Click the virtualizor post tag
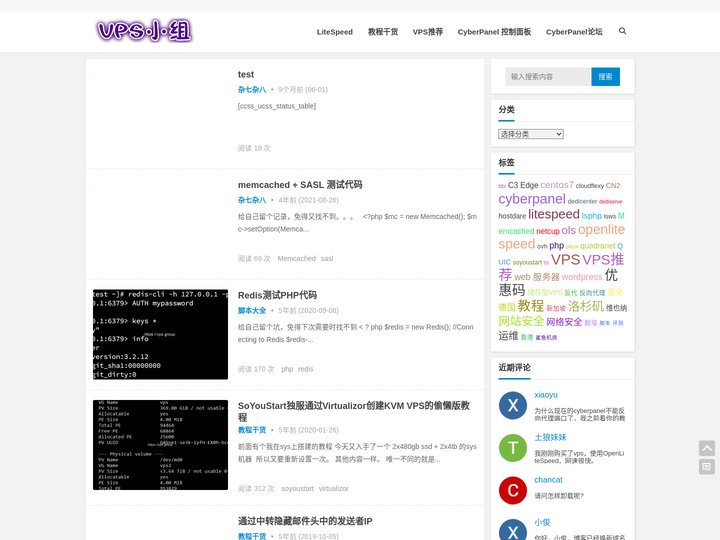Screen dimensions: 720x540 [x=333, y=488]
